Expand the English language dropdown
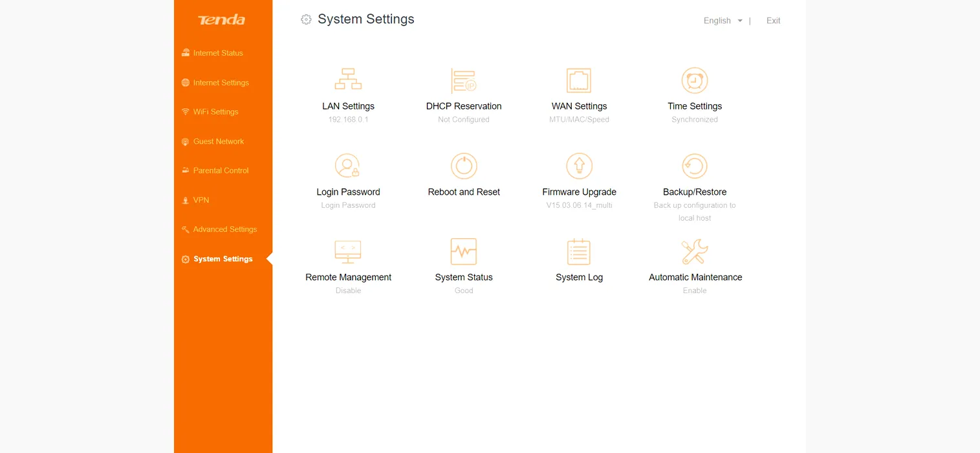Screen dimensions: 980x453 pos(723,21)
